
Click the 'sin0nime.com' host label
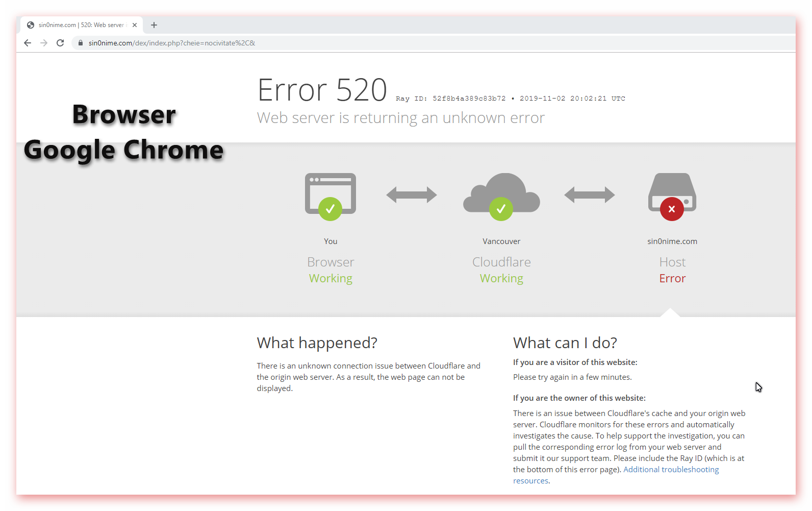[672, 241]
